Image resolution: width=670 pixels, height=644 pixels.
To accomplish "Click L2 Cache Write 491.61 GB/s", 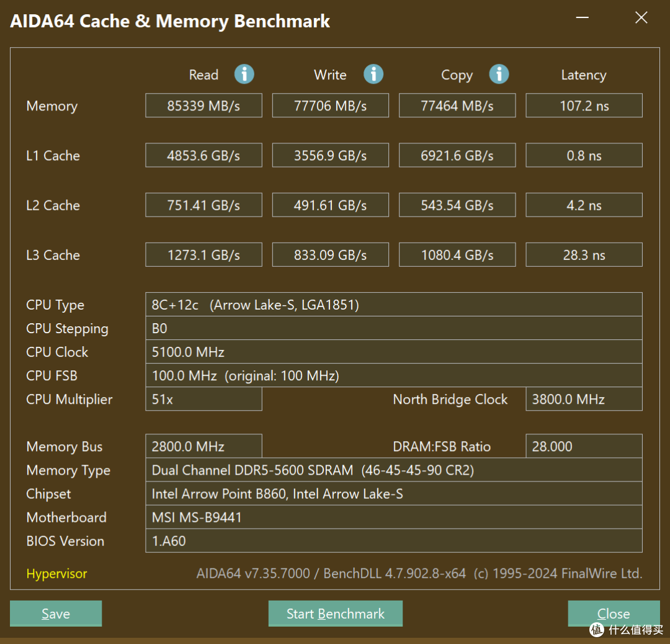I will (x=330, y=205).
